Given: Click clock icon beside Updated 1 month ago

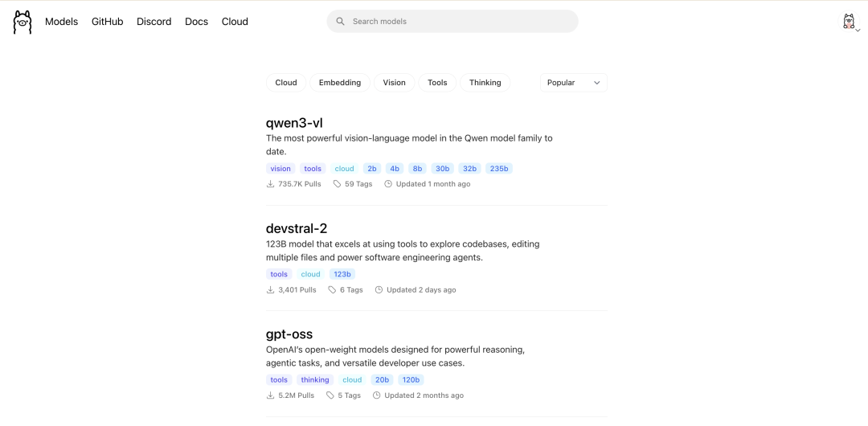Looking at the screenshot, I should click(x=388, y=184).
